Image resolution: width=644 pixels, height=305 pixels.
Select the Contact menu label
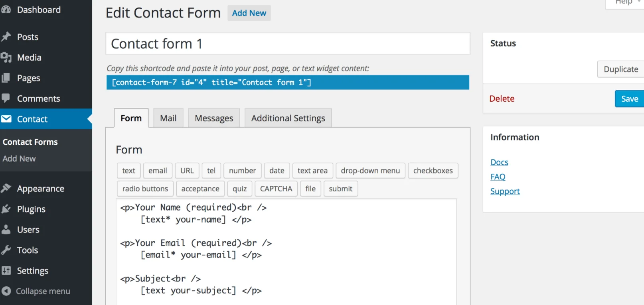click(32, 119)
